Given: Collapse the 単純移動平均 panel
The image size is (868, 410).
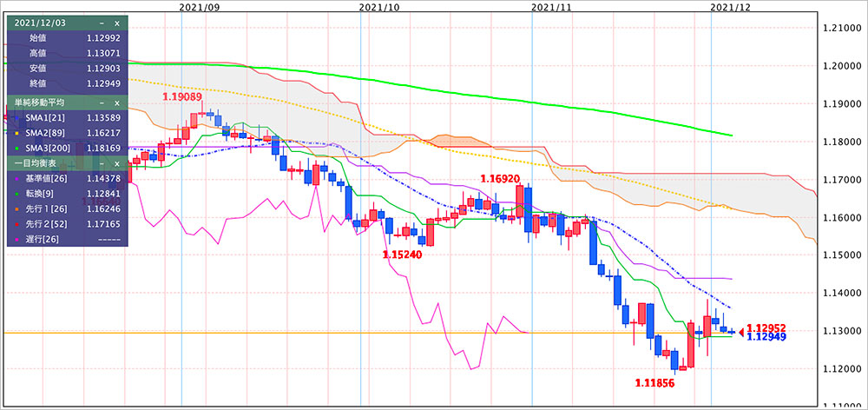Looking at the screenshot, I should pyautogui.click(x=102, y=102).
